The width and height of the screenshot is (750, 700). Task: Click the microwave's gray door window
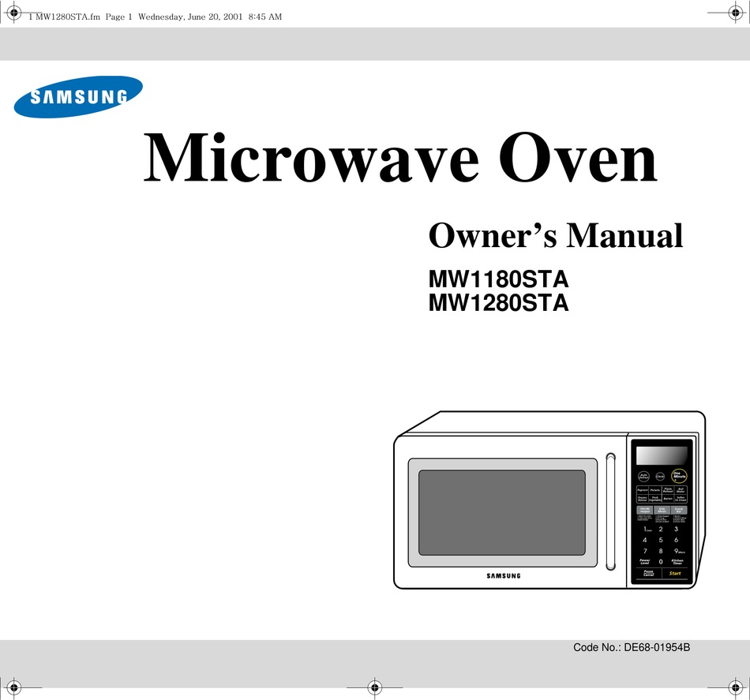502,512
